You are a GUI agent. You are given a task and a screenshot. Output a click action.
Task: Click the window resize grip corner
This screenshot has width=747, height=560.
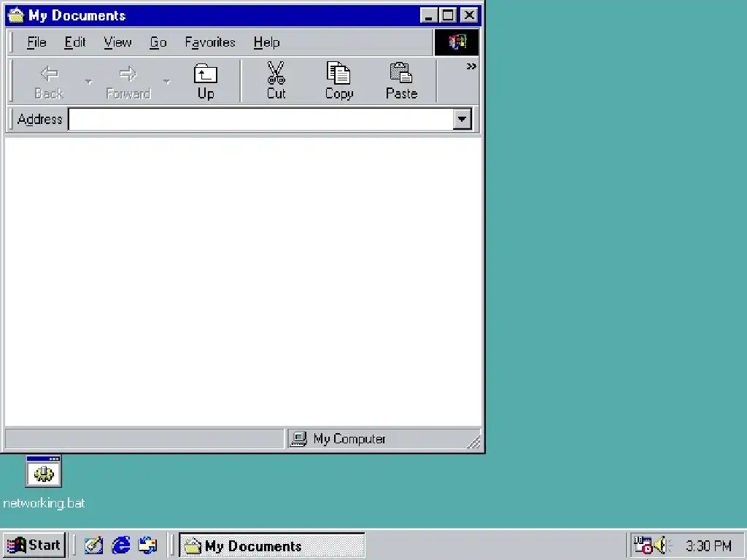pyautogui.click(x=474, y=442)
